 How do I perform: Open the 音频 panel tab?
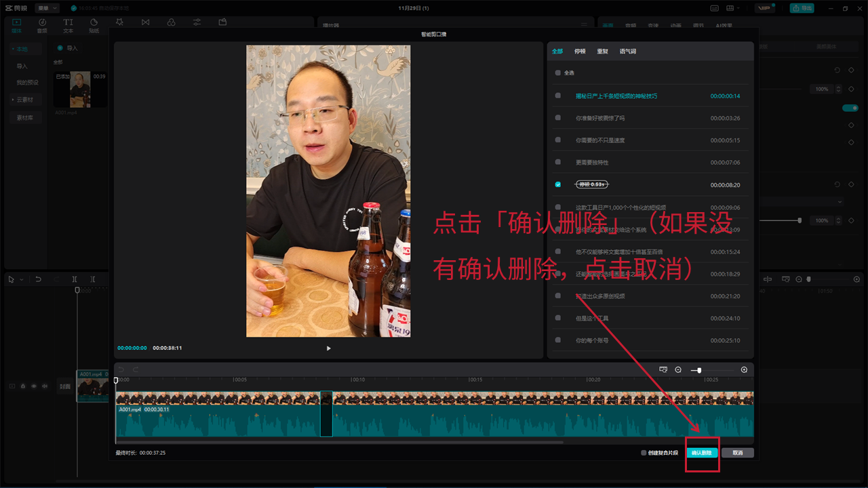pos(42,26)
